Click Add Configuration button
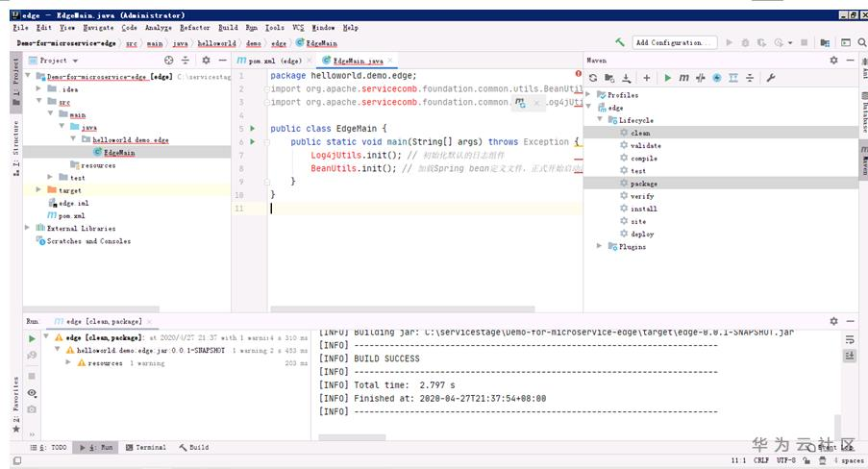The image size is (868, 469). tap(675, 43)
